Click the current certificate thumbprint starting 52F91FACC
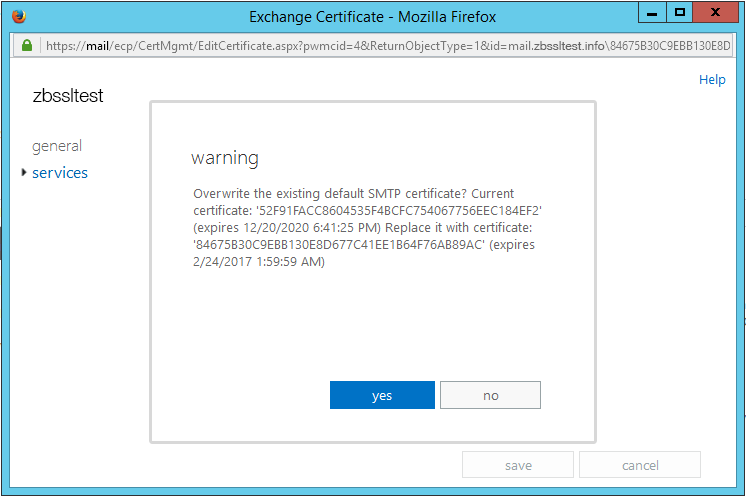The image size is (746, 496). (x=395, y=211)
